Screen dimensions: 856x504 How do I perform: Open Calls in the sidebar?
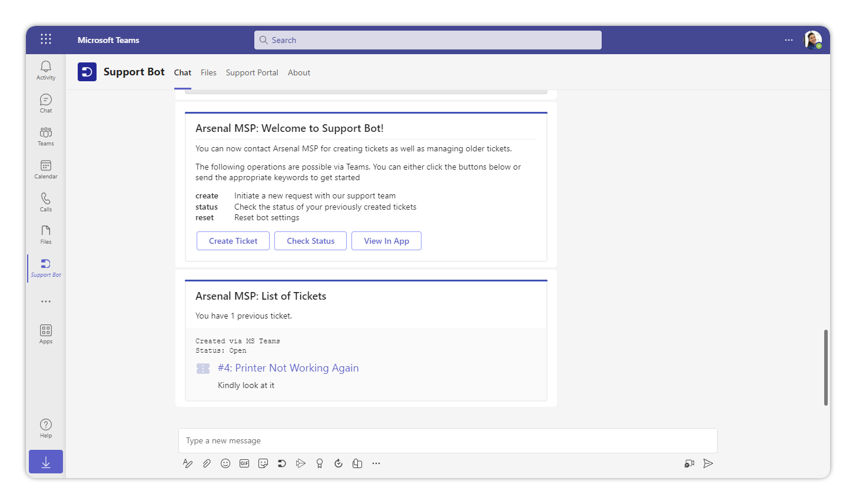tap(46, 202)
